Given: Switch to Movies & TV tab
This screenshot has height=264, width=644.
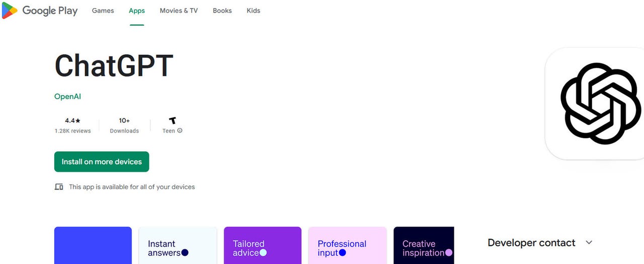Looking at the screenshot, I should click(179, 11).
